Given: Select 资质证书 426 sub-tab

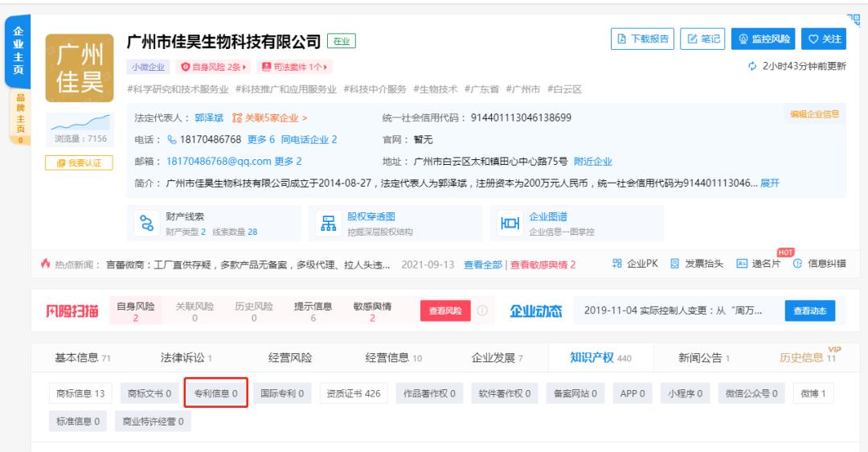Looking at the screenshot, I should tap(354, 393).
